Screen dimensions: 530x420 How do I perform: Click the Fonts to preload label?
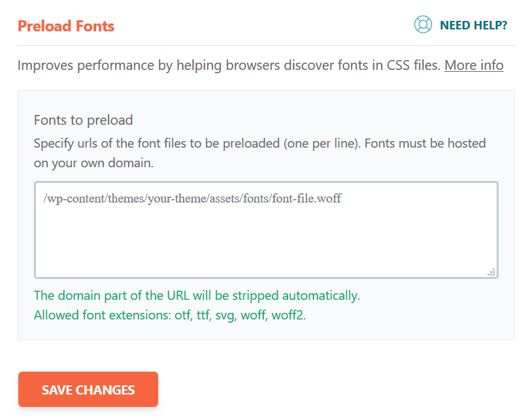coord(83,120)
